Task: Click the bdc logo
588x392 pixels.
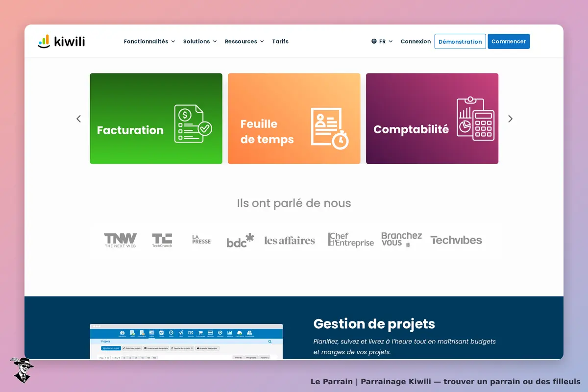Action: [240, 240]
